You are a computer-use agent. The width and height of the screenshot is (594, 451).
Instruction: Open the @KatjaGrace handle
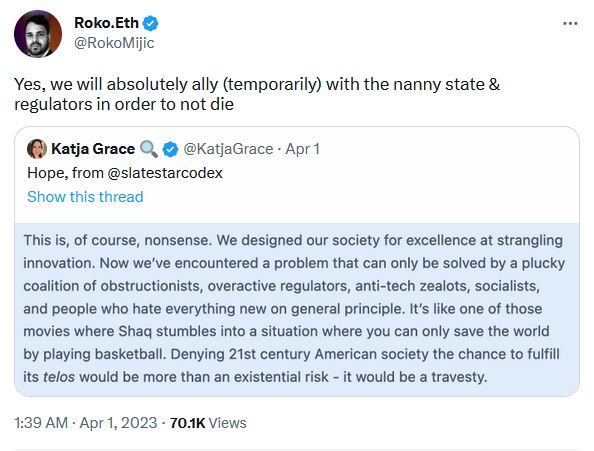pos(228,149)
